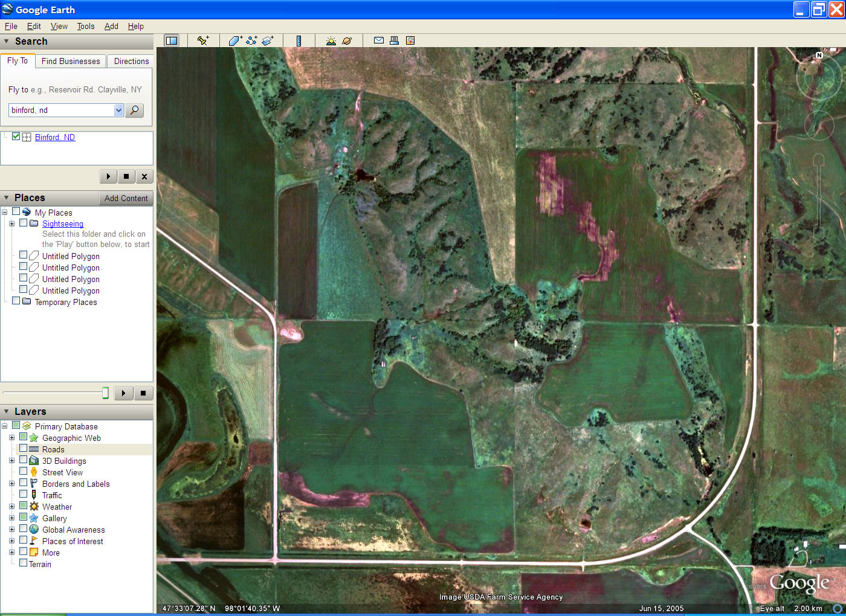Expand the More layer node

(x=11, y=553)
